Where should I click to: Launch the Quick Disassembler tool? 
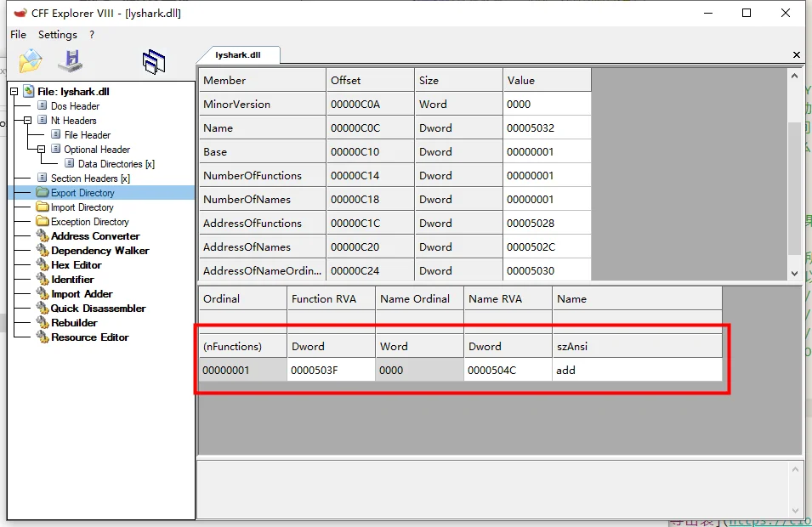tap(98, 309)
